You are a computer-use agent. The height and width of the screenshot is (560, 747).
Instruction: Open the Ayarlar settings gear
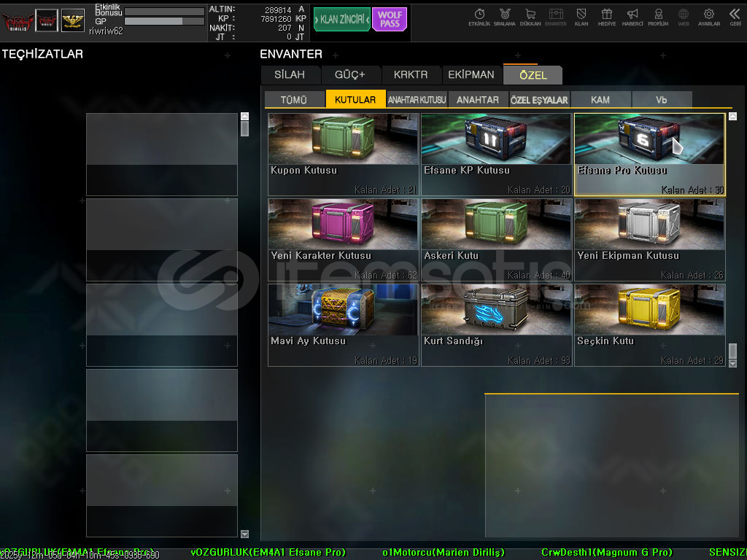[x=709, y=17]
